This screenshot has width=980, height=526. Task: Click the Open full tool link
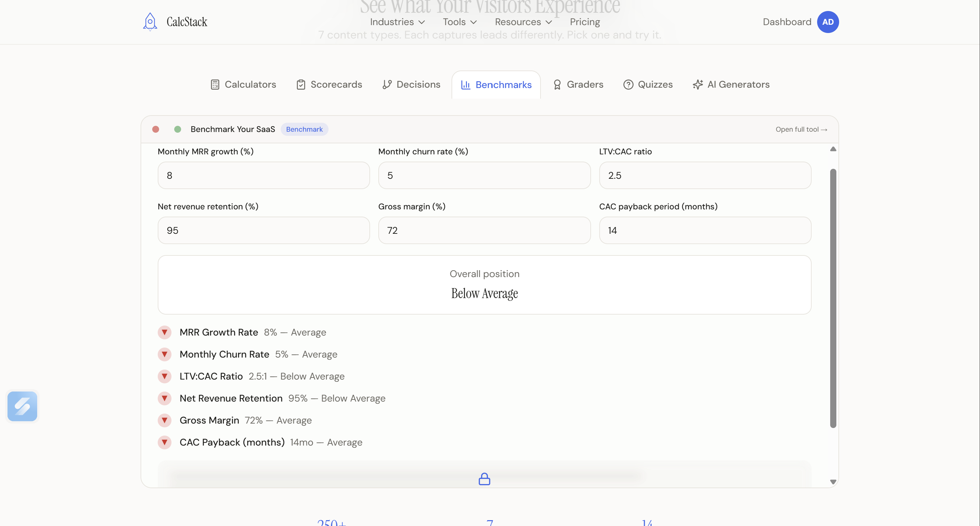click(801, 129)
